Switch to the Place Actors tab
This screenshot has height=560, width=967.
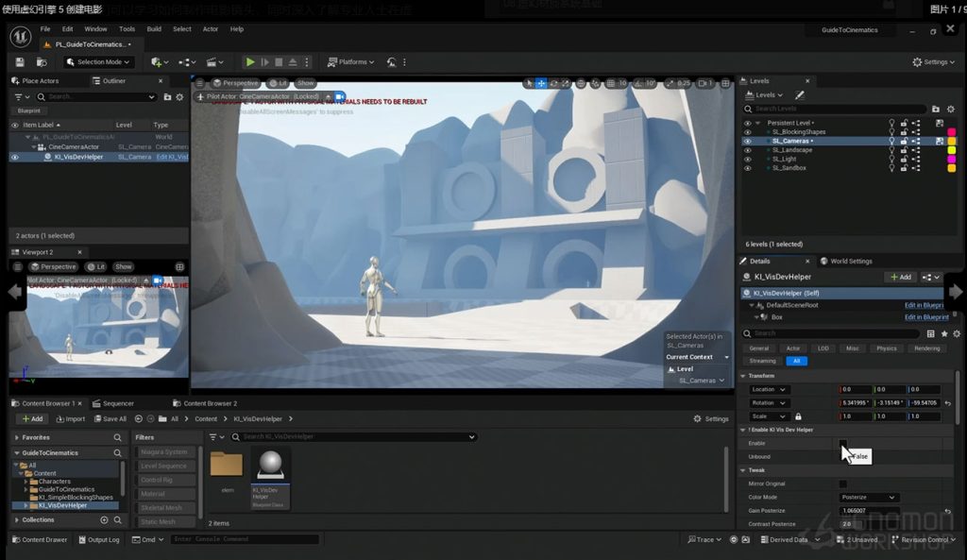(x=35, y=81)
